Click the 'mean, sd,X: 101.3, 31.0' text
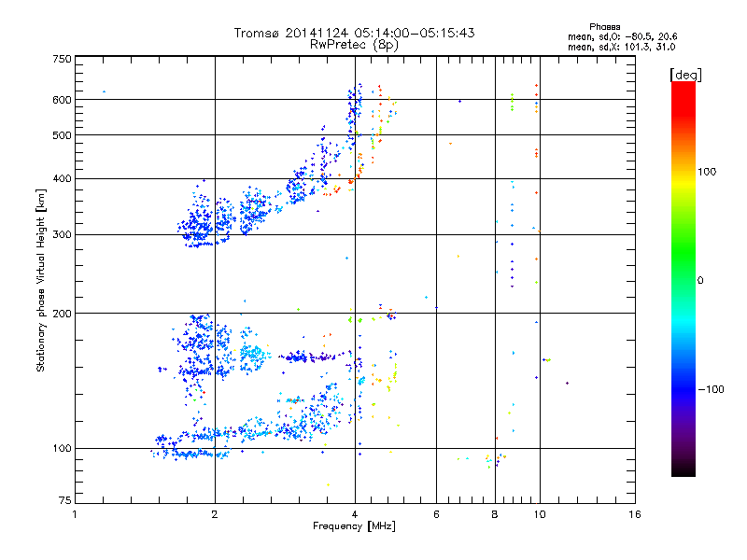 tap(621, 47)
